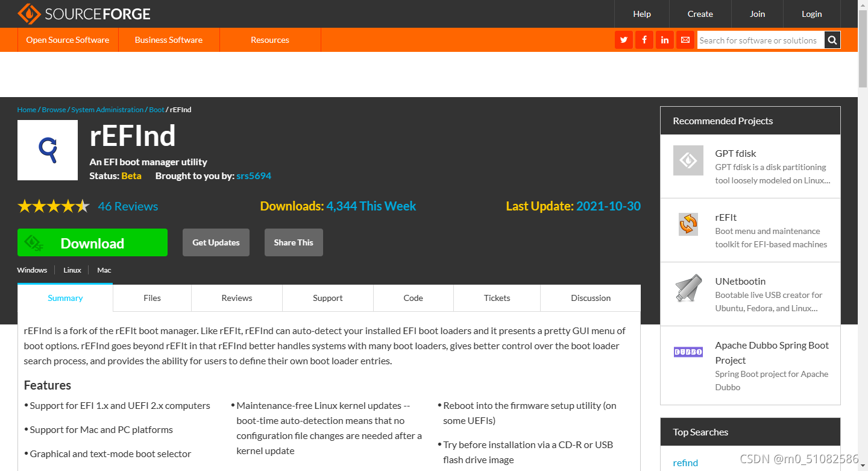
Task: Click the Apache Dubbo project icon
Action: click(688, 352)
